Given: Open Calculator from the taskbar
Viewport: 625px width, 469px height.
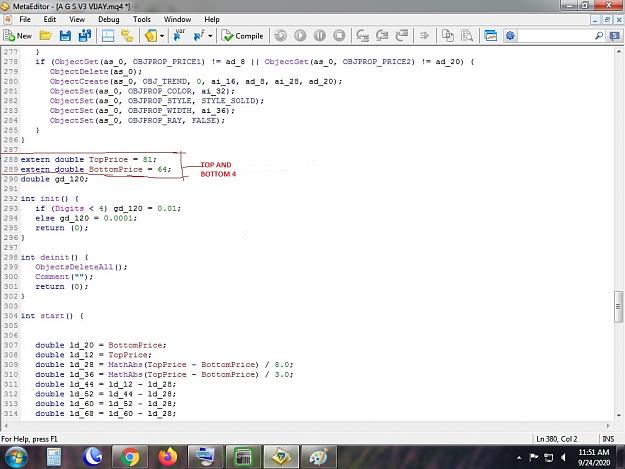Looking at the screenshot, I should pyautogui.click(x=53, y=457).
